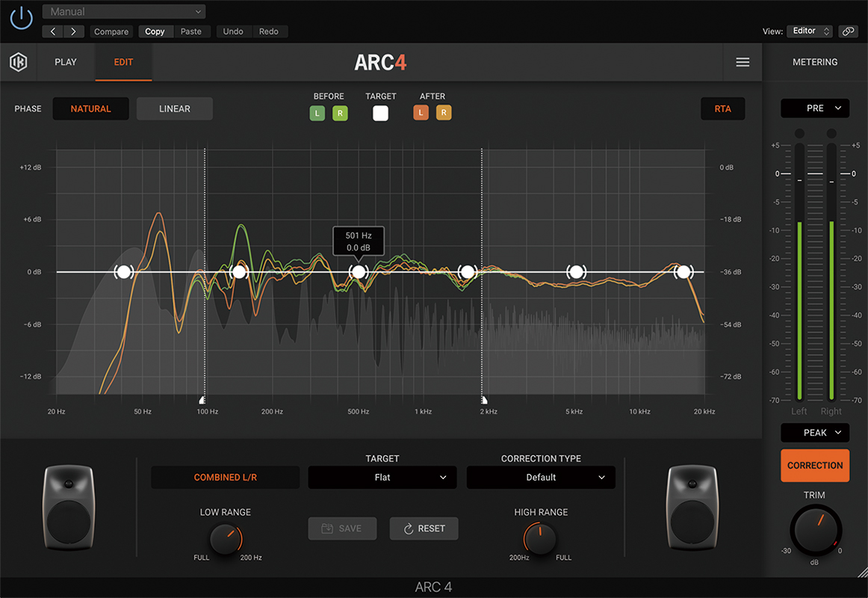Screen dimensions: 868x598
Task: Switch to the EDIT tab
Action: (123, 62)
